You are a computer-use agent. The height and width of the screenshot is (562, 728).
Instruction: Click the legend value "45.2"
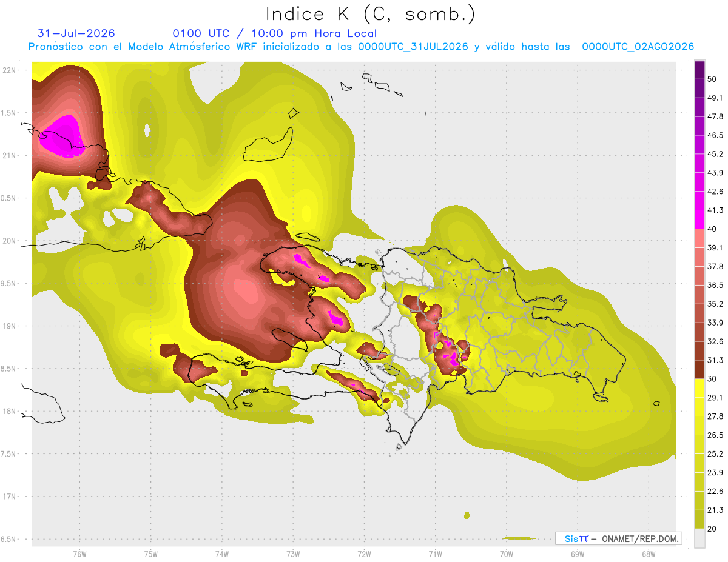[x=715, y=154]
